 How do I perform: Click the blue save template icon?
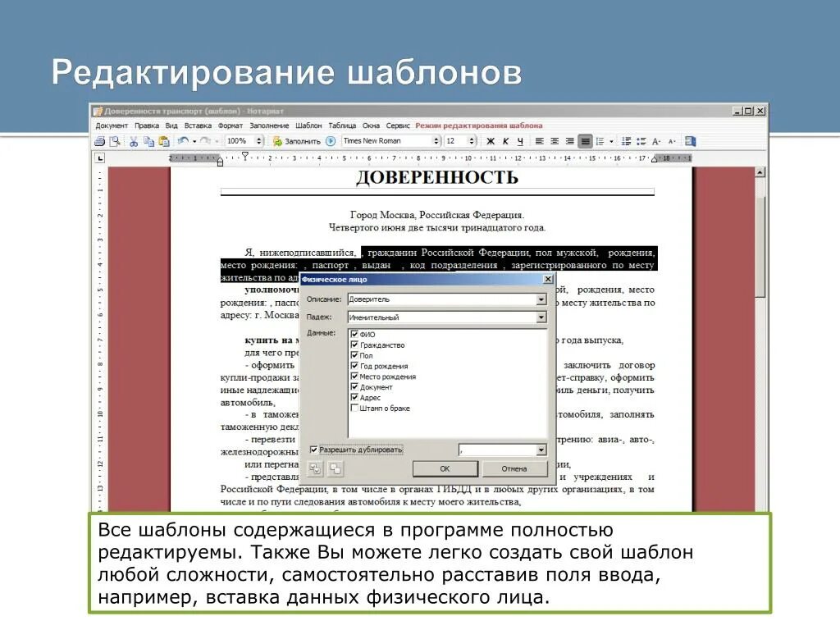click(x=691, y=141)
